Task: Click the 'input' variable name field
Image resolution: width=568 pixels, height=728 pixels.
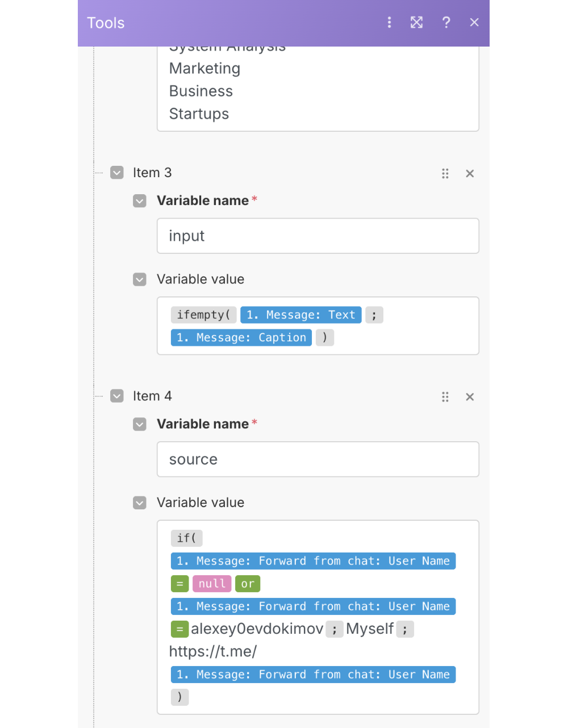Action: point(318,236)
